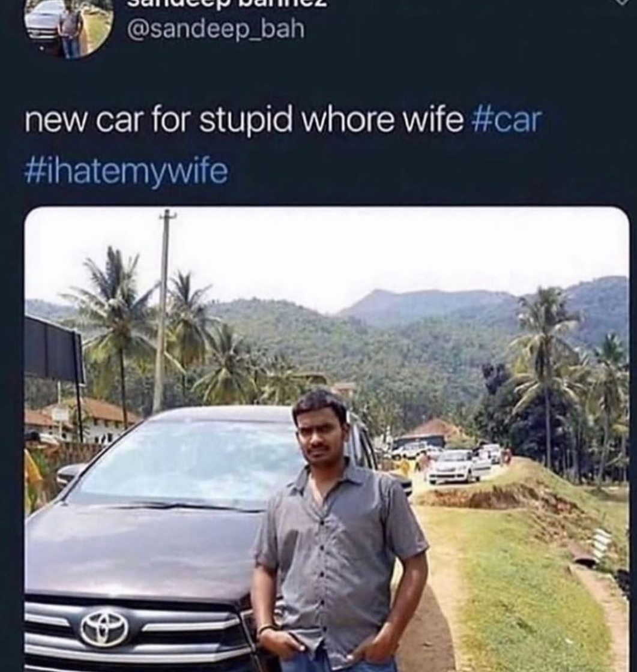
Task: Open the round profile avatar
Action: pos(68,28)
